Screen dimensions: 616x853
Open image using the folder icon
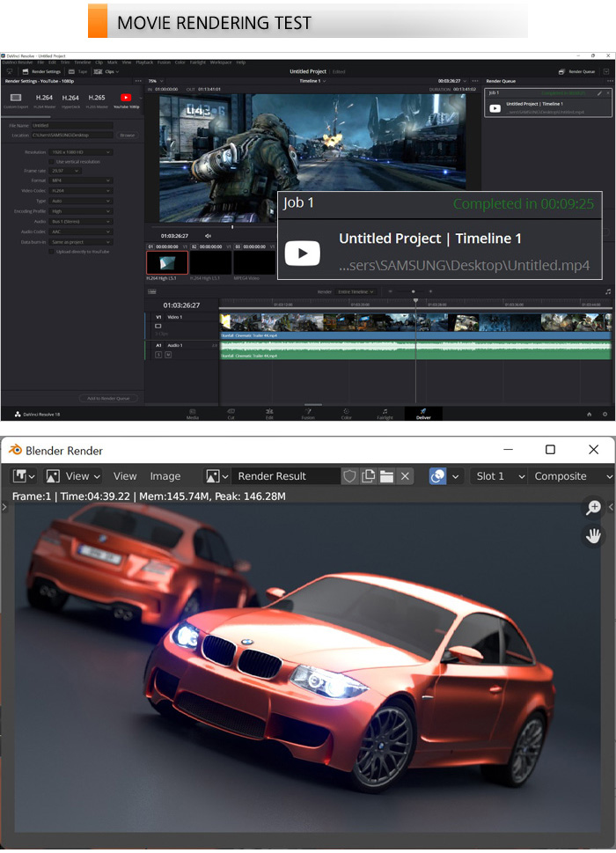pos(386,476)
